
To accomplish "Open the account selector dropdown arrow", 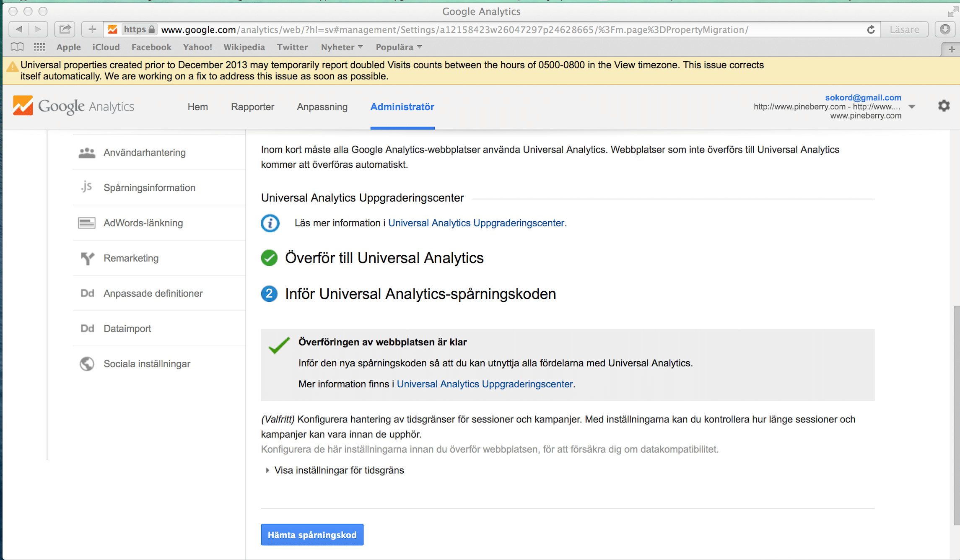I will coord(911,107).
